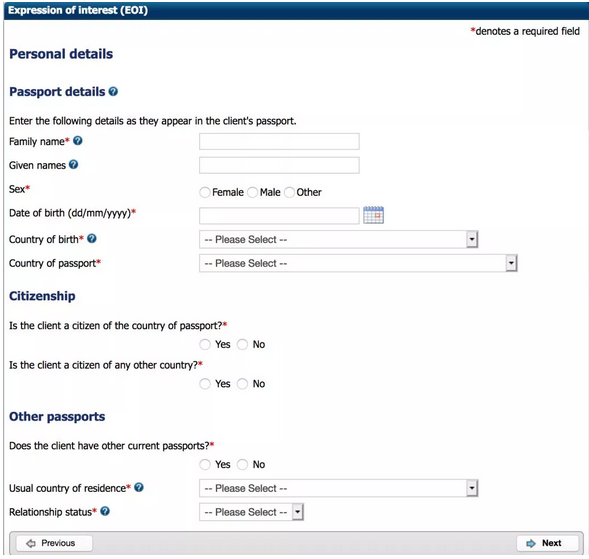Focus the Family name text field
Image resolution: width=589 pixels, height=559 pixels.
pos(279,141)
